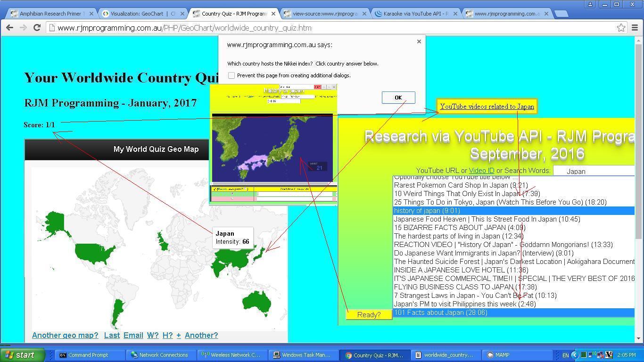Bookmark this page with the star icon
Image resolution: width=644 pixels, height=362 pixels.
(x=621, y=28)
